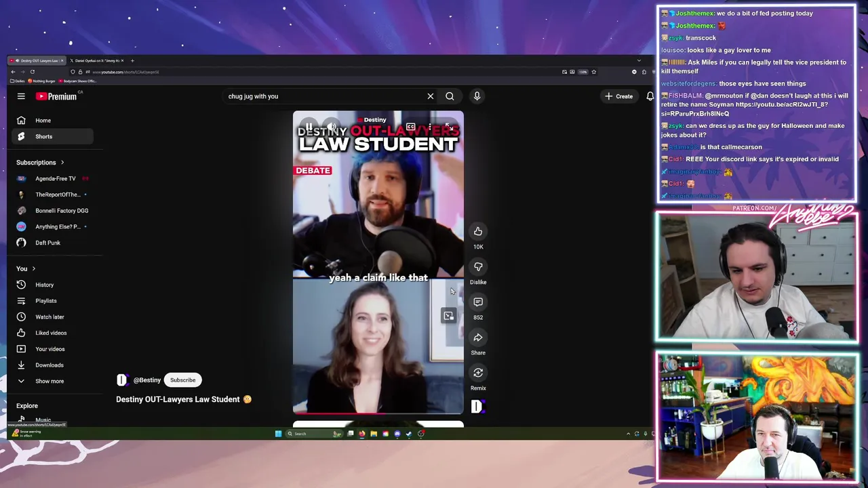Go back in the browser
The width and height of the screenshot is (868, 488).
click(13, 72)
